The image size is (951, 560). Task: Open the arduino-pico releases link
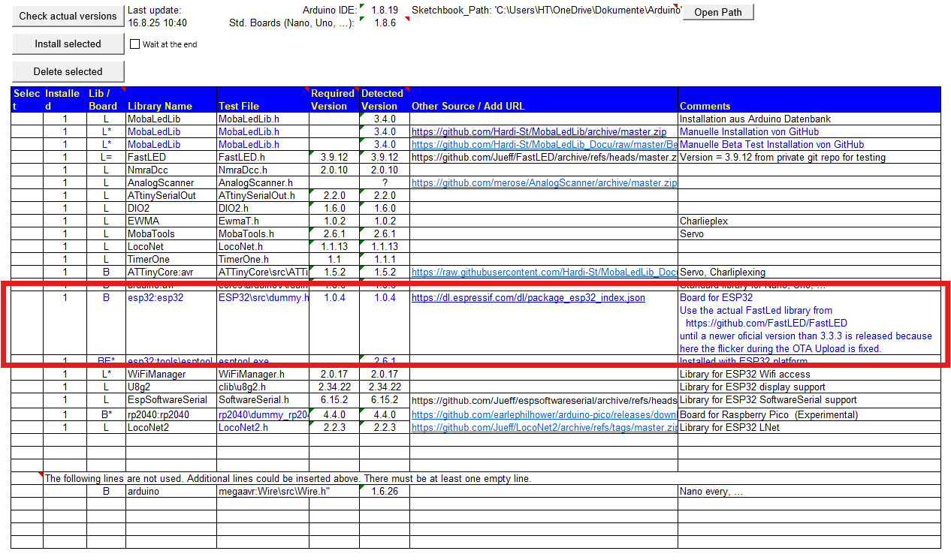coord(544,415)
